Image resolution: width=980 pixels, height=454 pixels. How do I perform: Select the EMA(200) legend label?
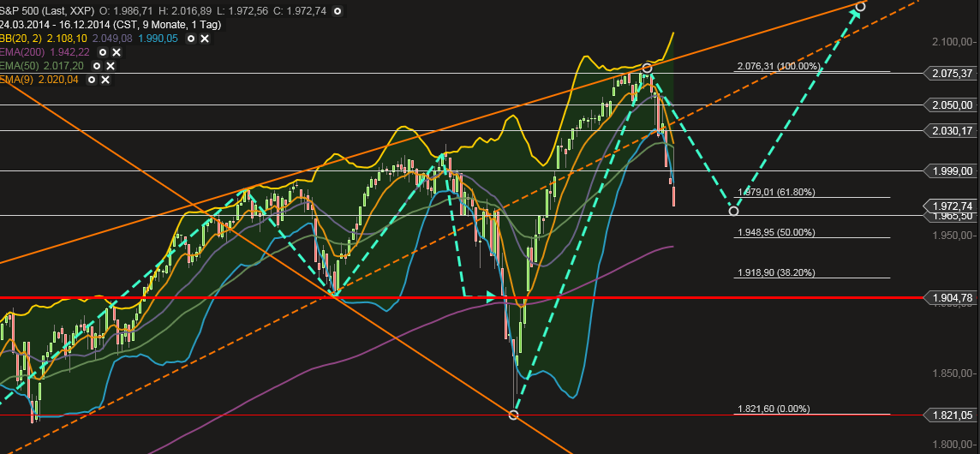click(x=21, y=52)
